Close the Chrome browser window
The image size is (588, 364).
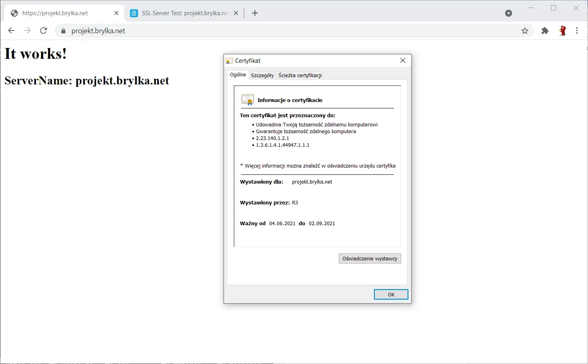pyautogui.click(x=576, y=8)
